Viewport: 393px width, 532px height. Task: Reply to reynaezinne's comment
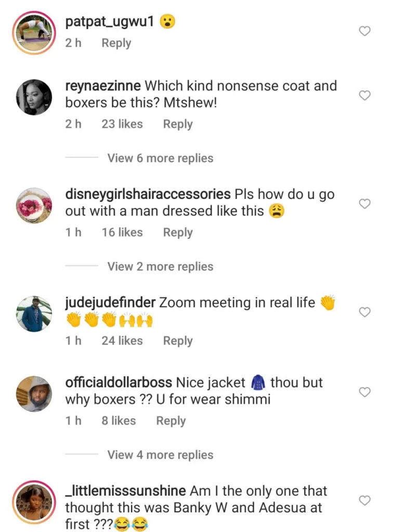(178, 124)
